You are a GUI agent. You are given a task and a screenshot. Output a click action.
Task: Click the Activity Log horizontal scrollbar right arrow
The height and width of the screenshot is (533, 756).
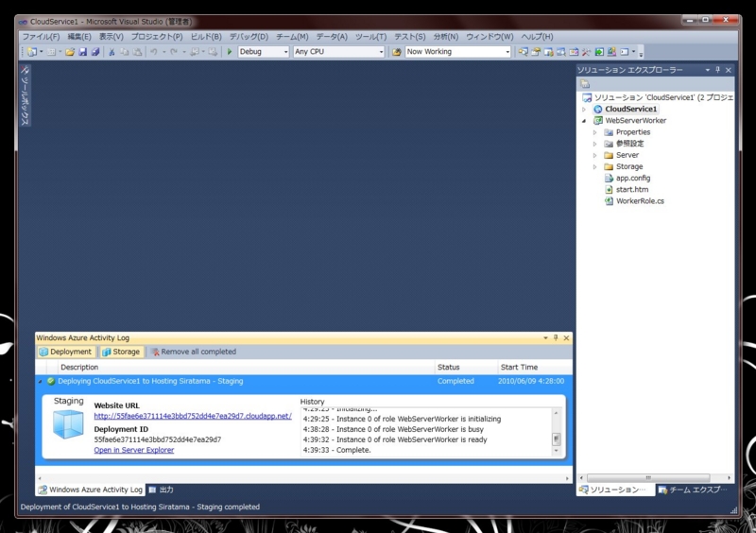(x=566, y=478)
